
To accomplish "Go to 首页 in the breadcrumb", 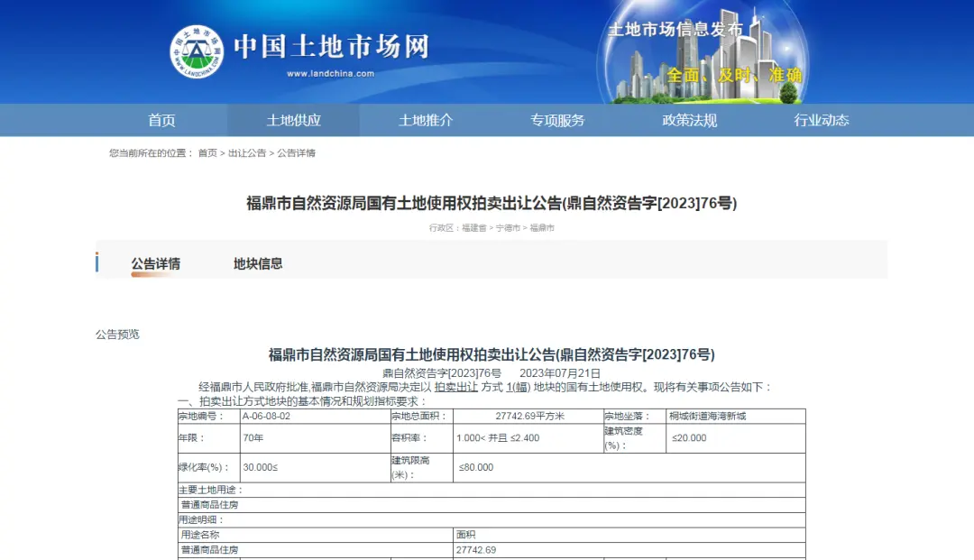I will click(x=207, y=152).
